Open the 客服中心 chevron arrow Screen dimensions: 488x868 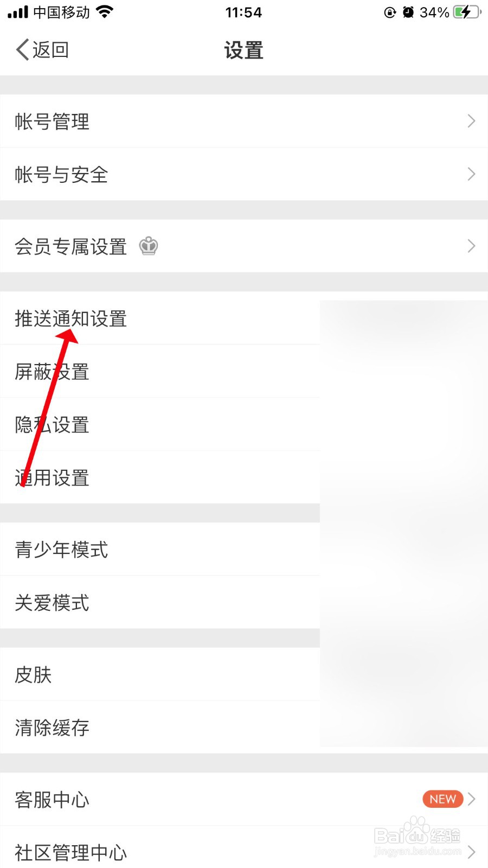point(471,799)
